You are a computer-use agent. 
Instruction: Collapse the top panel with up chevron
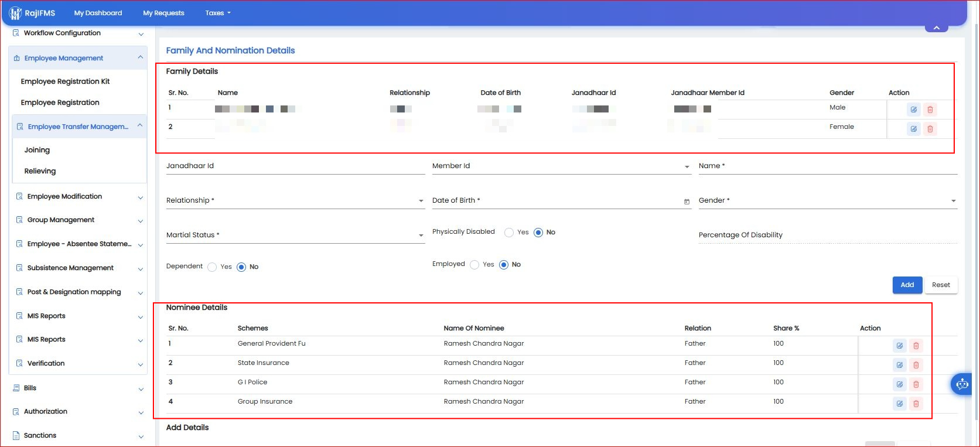(937, 28)
